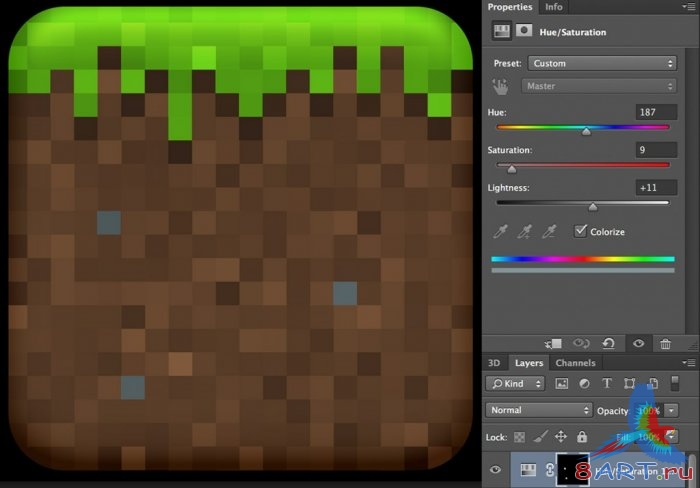
Task: Filter layers by type layers
Action: click(607, 384)
